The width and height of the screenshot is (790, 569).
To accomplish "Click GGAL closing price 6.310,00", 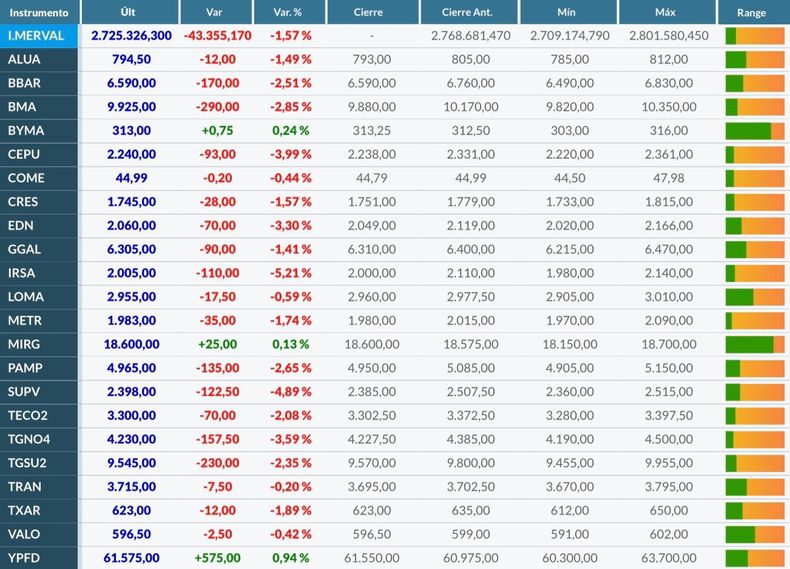I will [x=372, y=249].
